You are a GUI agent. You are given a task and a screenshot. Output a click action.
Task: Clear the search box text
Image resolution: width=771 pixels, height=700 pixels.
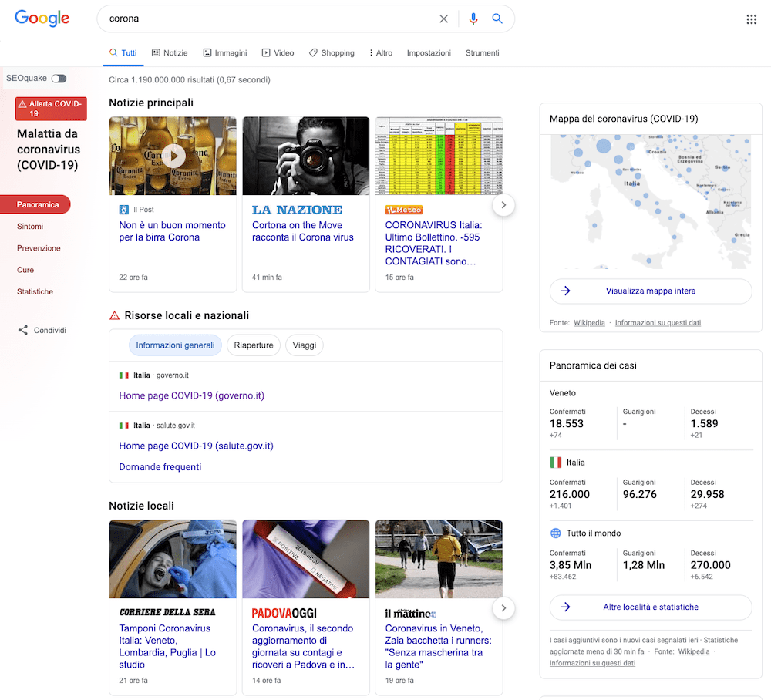(x=443, y=19)
